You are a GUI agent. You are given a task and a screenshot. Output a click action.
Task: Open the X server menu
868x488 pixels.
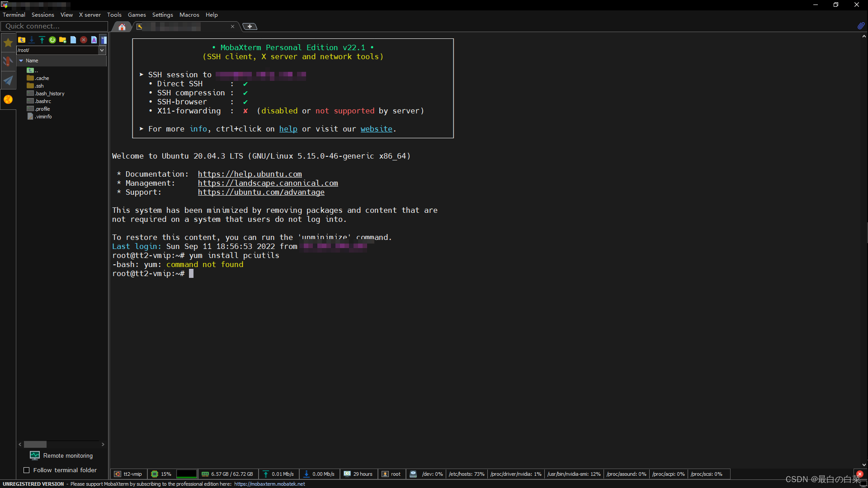click(x=90, y=15)
